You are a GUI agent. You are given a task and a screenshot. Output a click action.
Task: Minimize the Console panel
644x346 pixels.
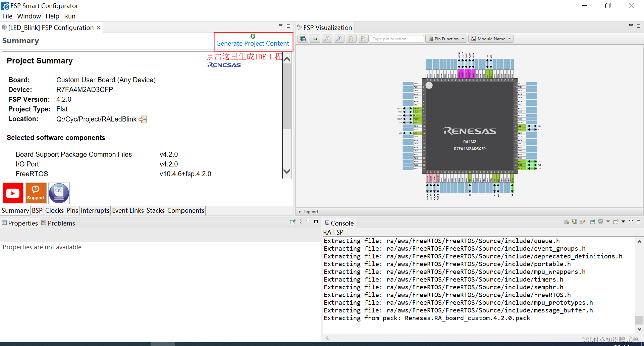pyautogui.click(x=631, y=221)
